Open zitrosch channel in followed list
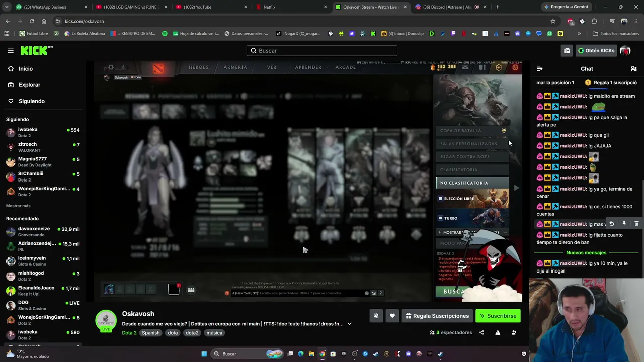Viewport: 644px width, 362px height. pos(43,147)
